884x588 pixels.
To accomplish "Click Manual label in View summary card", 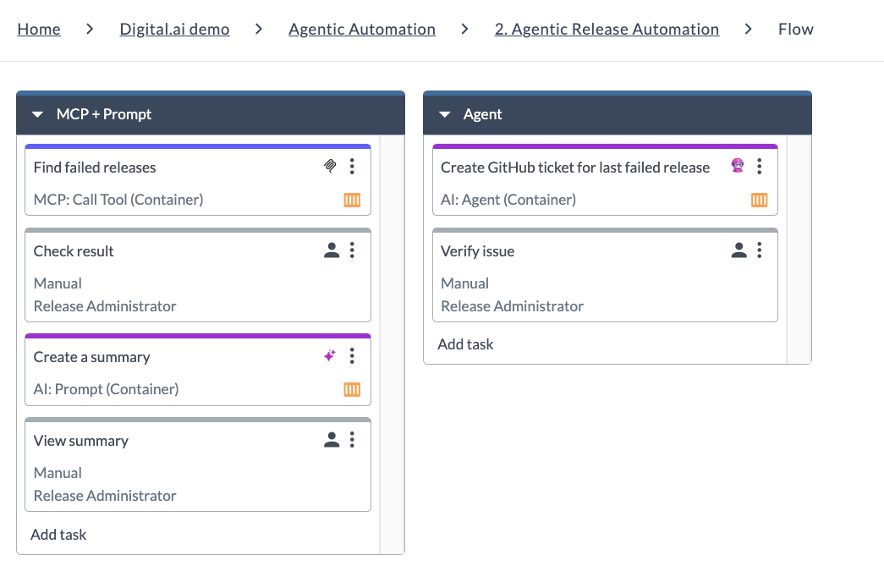I will (x=58, y=472).
